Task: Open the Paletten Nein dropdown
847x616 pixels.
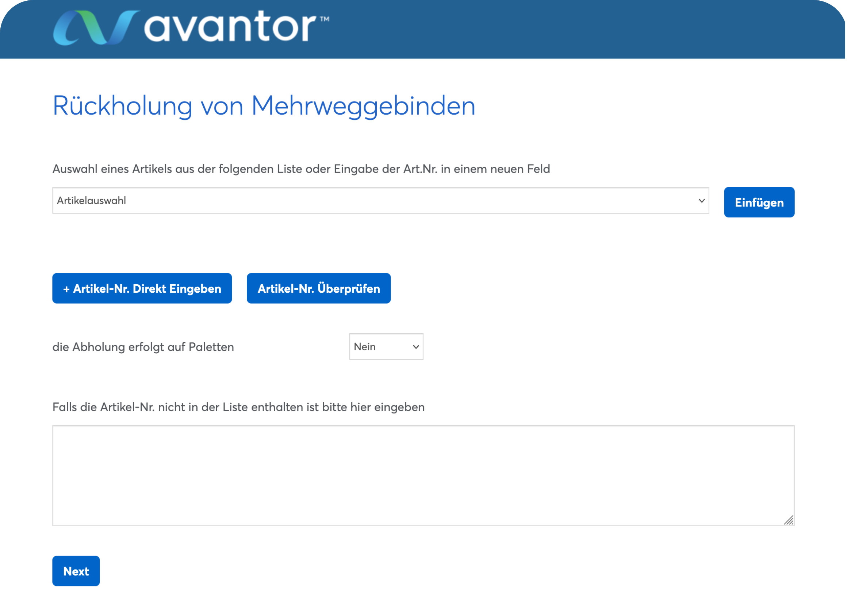Action: (386, 346)
